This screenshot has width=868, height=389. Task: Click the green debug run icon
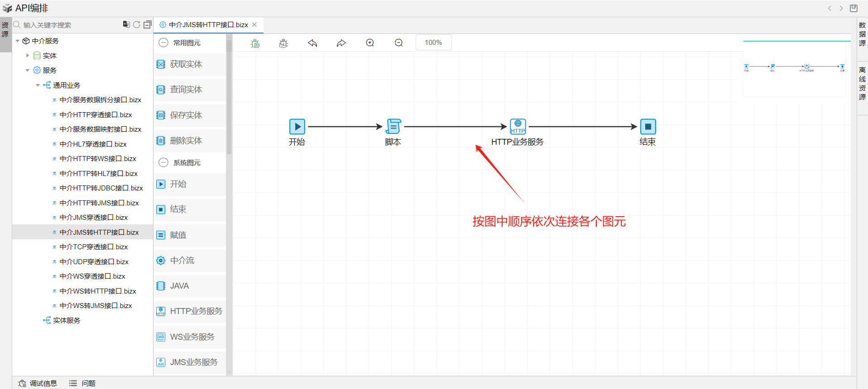tap(255, 43)
